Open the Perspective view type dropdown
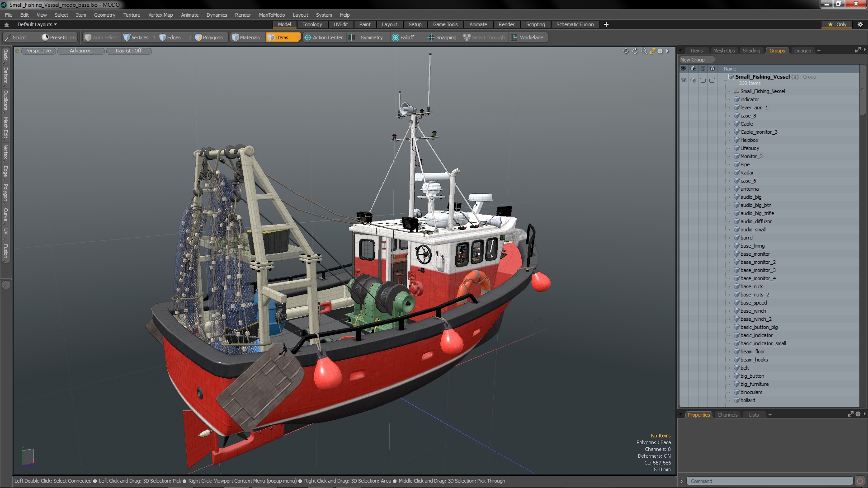868x488 pixels. pyautogui.click(x=38, y=51)
